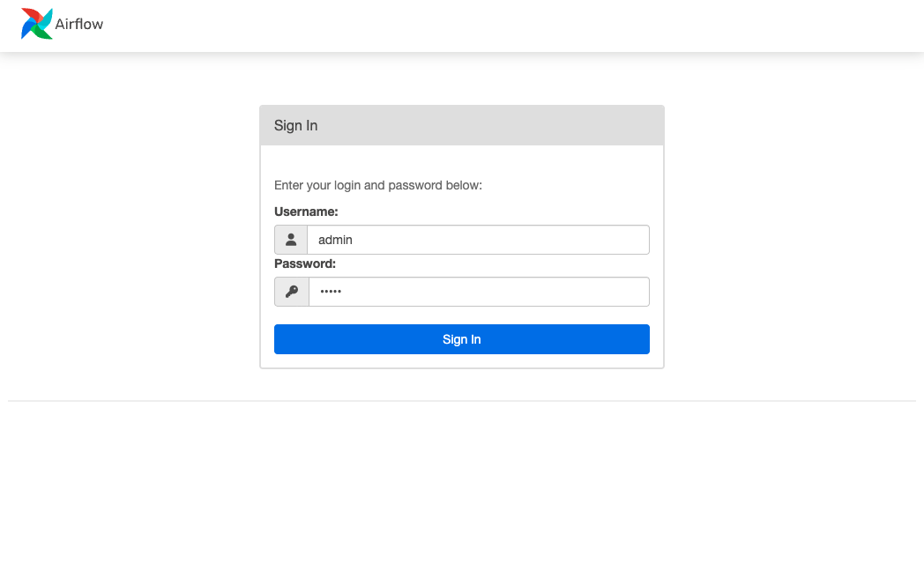Click the dotted password characters

click(332, 291)
